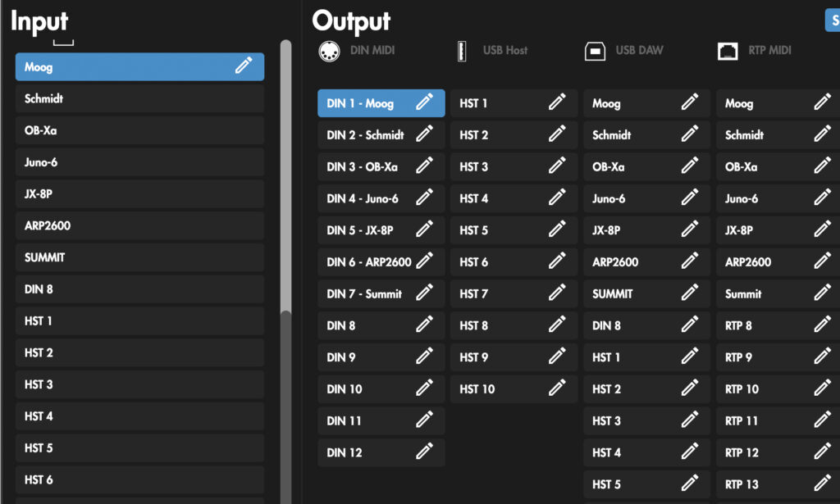Select HST 6 input row

click(x=139, y=480)
